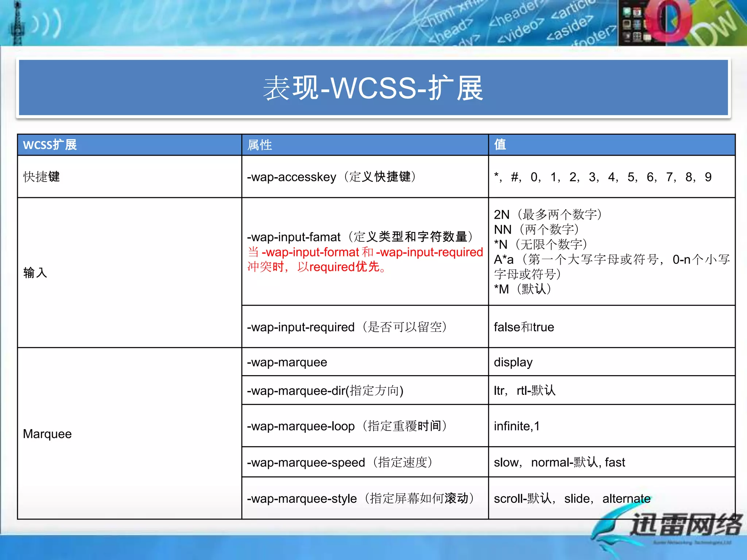Viewport: 747px width, 560px height.
Task: Select the WCSS扩展 column header
Action: [x=129, y=145]
